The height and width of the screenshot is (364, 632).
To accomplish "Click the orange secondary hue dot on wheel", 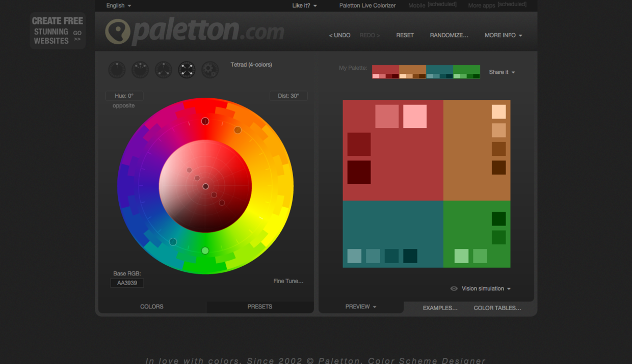I will pyautogui.click(x=238, y=130).
